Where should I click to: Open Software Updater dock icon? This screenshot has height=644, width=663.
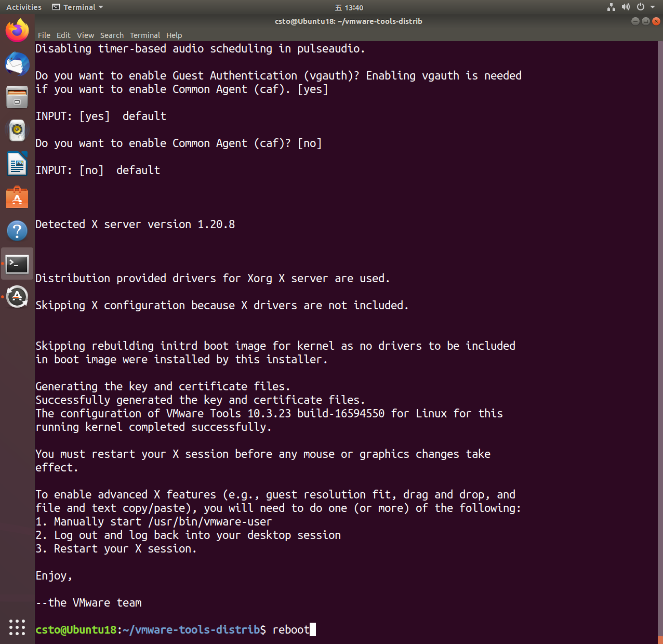tap(17, 297)
